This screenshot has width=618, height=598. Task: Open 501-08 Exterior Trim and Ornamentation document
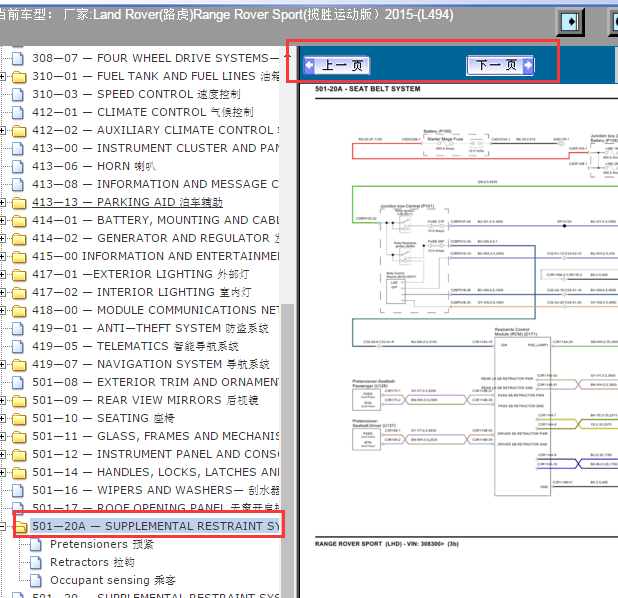tap(155, 382)
